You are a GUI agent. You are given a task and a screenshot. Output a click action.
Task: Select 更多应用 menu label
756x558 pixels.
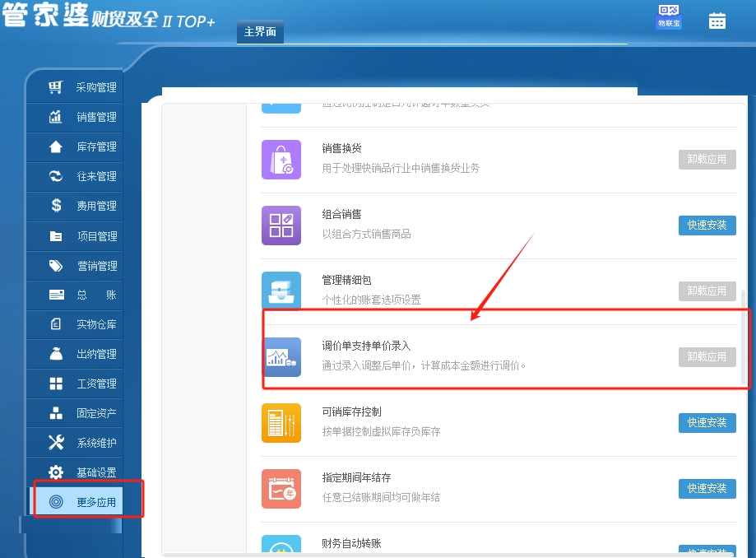point(96,503)
